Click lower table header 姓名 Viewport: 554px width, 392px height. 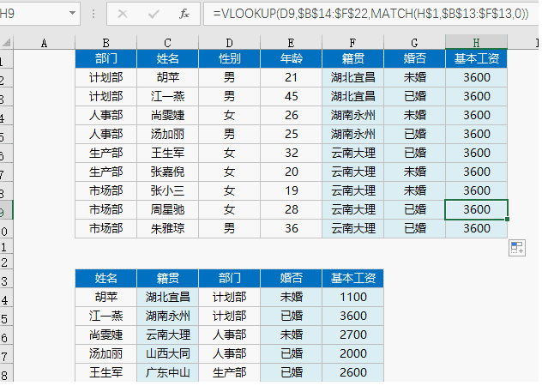tap(105, 278)
